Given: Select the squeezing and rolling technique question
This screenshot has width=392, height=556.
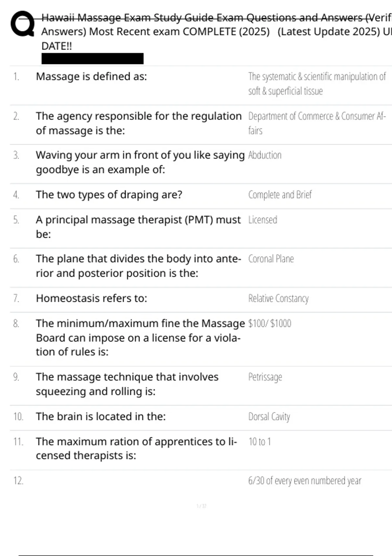Looking at the screenshot, I should point(127,384).
